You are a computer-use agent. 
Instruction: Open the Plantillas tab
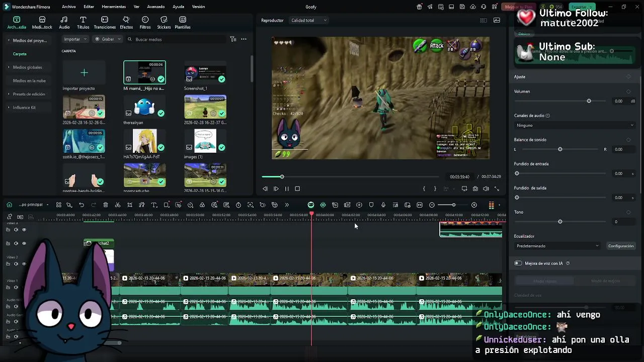coord(183,23)
